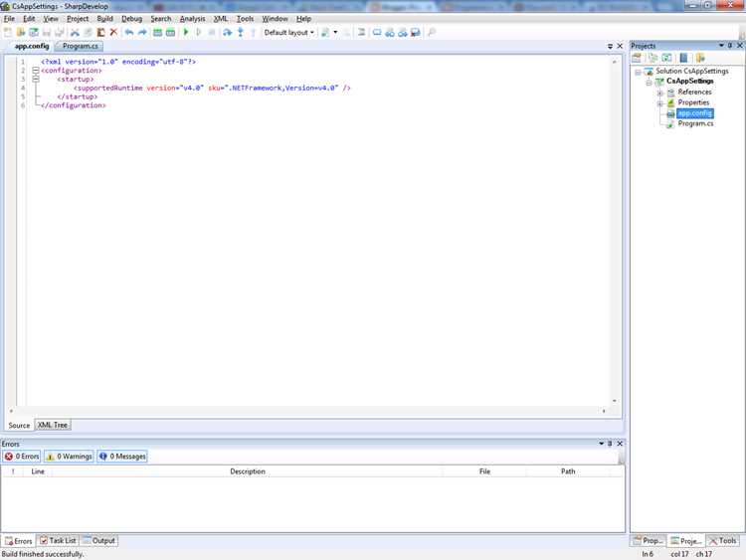The width and height of the screenshot is (746, 560).
Task: Expand the Properties tree node
Action: tap(659, 103)
